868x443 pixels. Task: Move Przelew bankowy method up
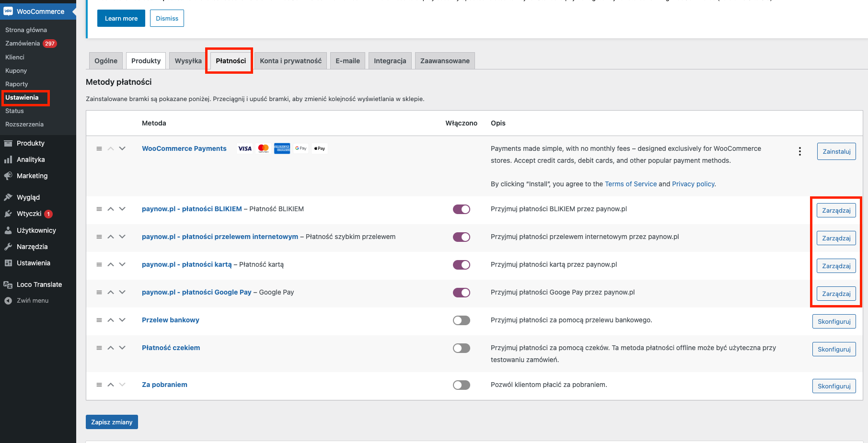(111, 320)
